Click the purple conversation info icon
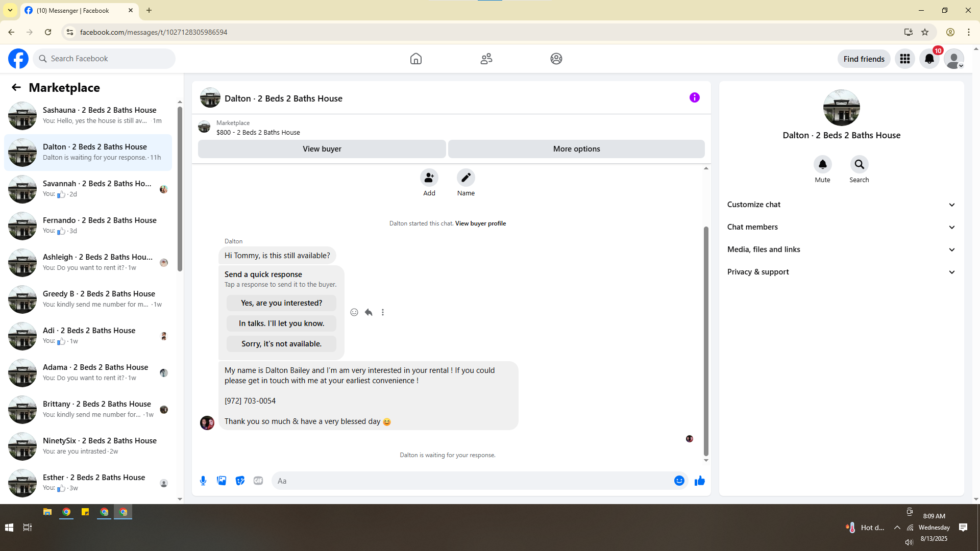 (694, 97)
